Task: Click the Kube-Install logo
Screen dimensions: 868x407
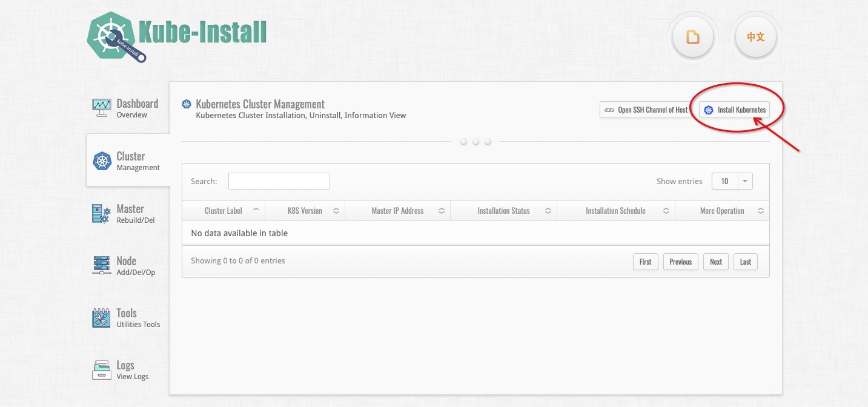Action: click(x=177, y=38)
